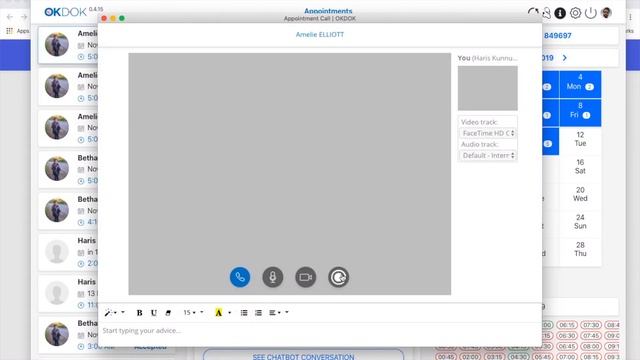This screenshot has width=640, height=360.
Task: Choose the 07:45 time slot
Action: pos(591,336)
